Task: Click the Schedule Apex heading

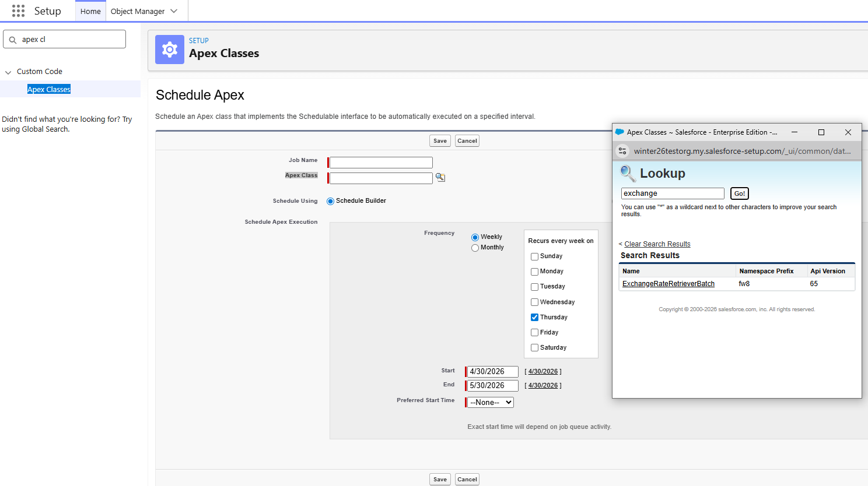Action: (200, 95)
